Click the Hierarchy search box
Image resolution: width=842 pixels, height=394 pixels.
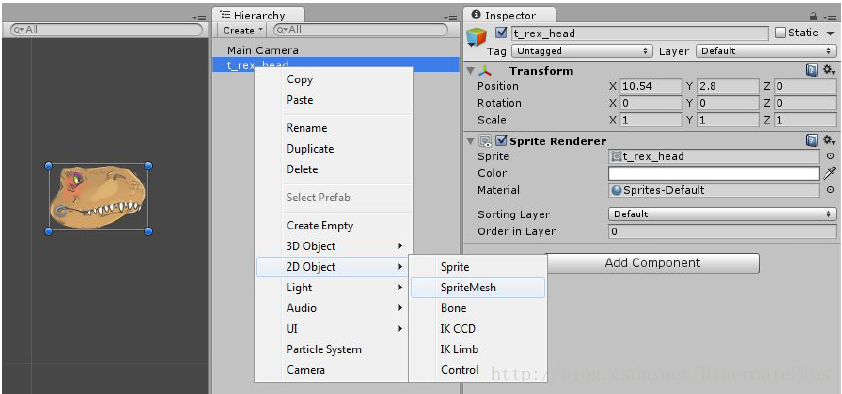pyautogui.click(x=360, y=30)
